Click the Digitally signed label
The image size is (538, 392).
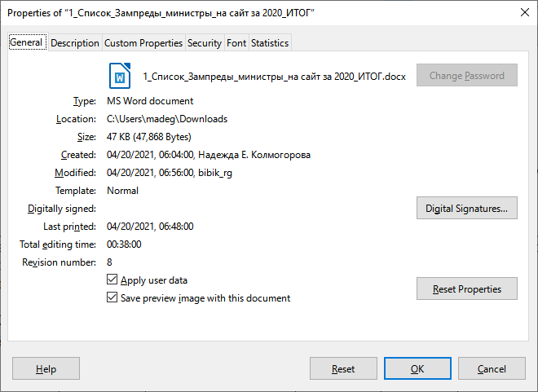pyautogui.click(x=62, y=209)
